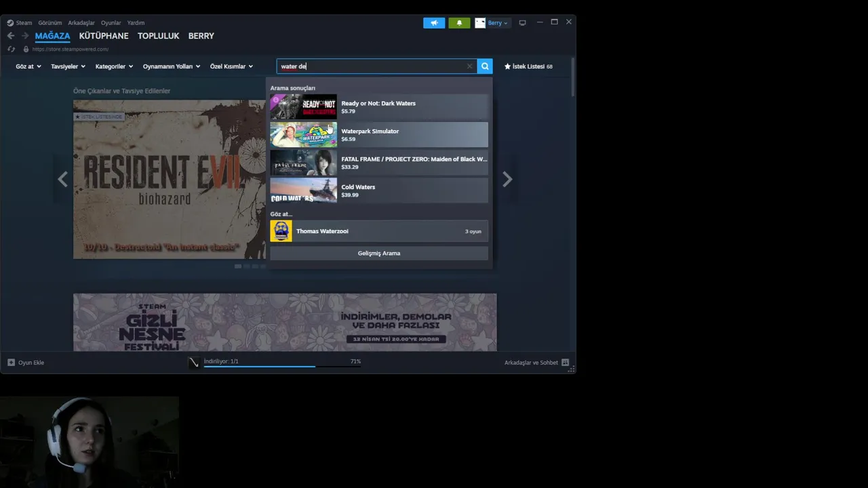Go back with the left arrow
This screenshot has height=488, width=868.
coord(11,36)
